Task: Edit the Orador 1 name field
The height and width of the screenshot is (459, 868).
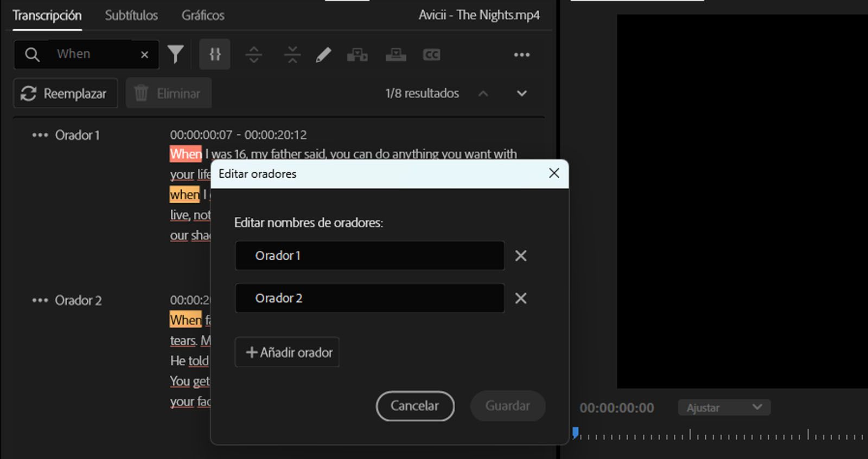Action: pyautogui.click(x=369, y=256)
